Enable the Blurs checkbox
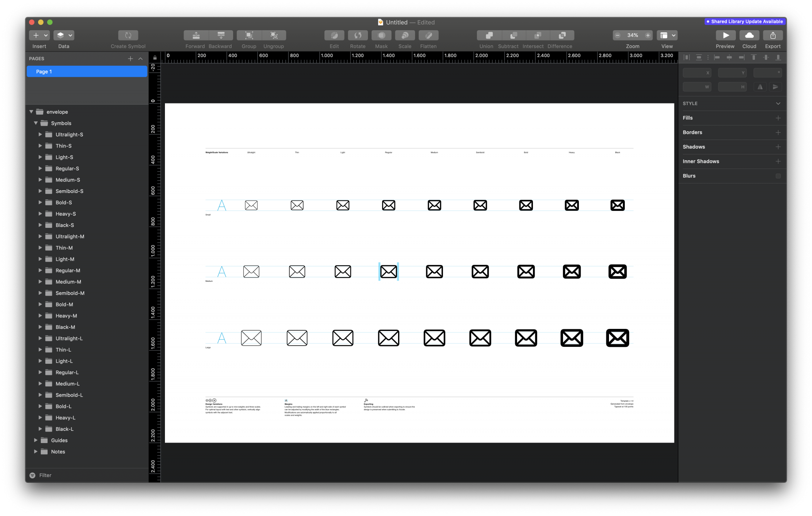812x516 pixels. tap(778, 176)
